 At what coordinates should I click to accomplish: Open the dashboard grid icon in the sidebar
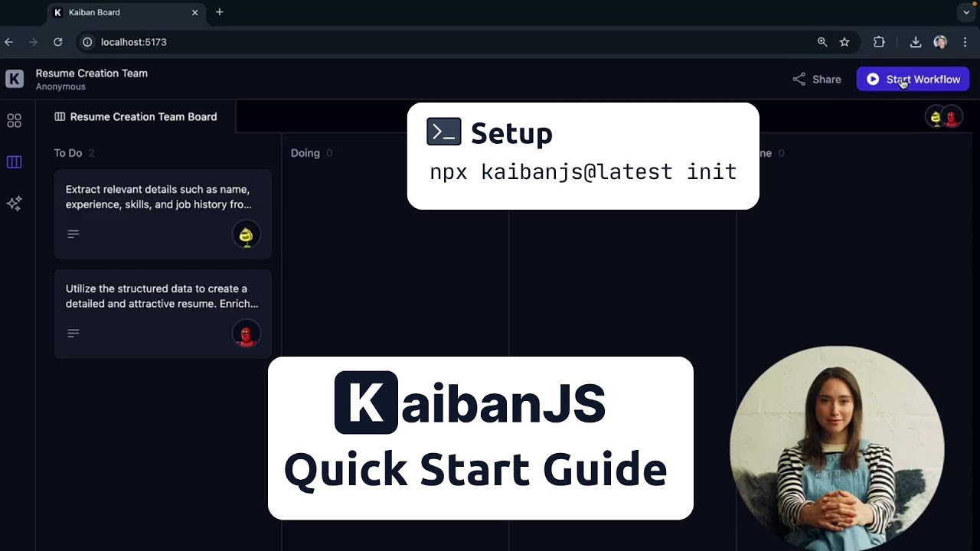[14, 121]
